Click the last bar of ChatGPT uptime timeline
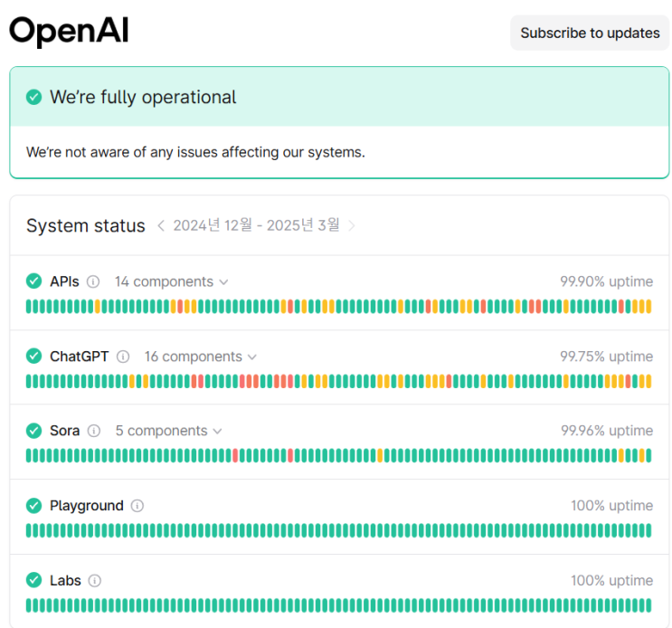This screenshot has height=628, width=672. coord(648,381)
